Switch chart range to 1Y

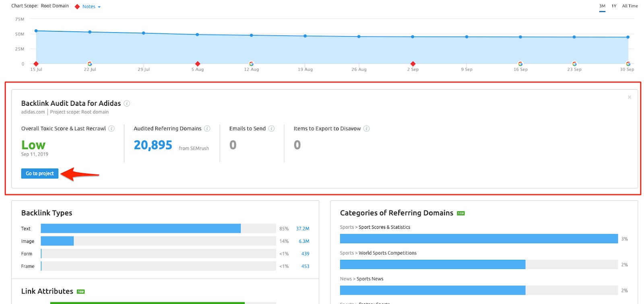[614, 6]
